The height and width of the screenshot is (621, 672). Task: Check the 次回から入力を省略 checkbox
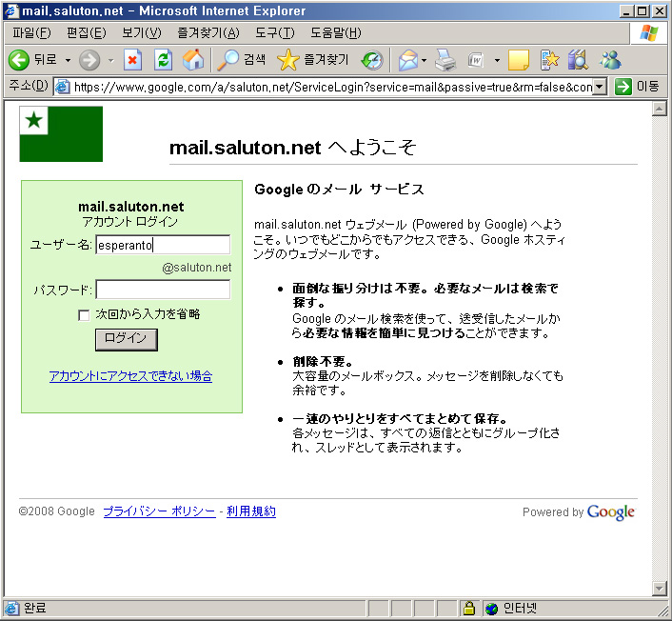point(84,315)
